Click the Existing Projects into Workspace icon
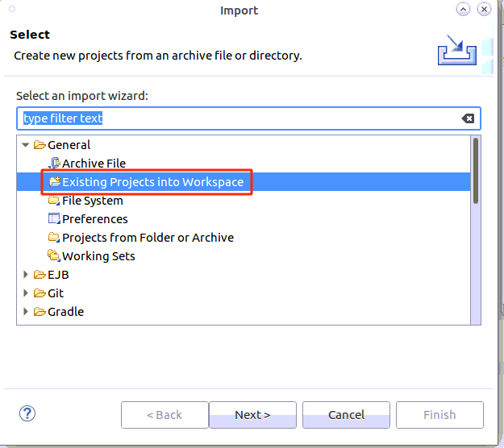 54,182
